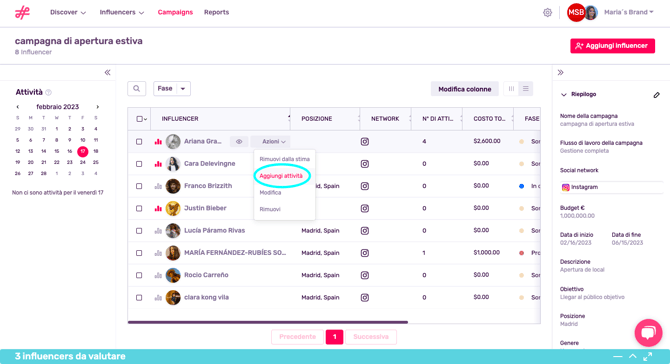Click the Instagram social network field
Screen dimensions: 670x364
(611, 187)
